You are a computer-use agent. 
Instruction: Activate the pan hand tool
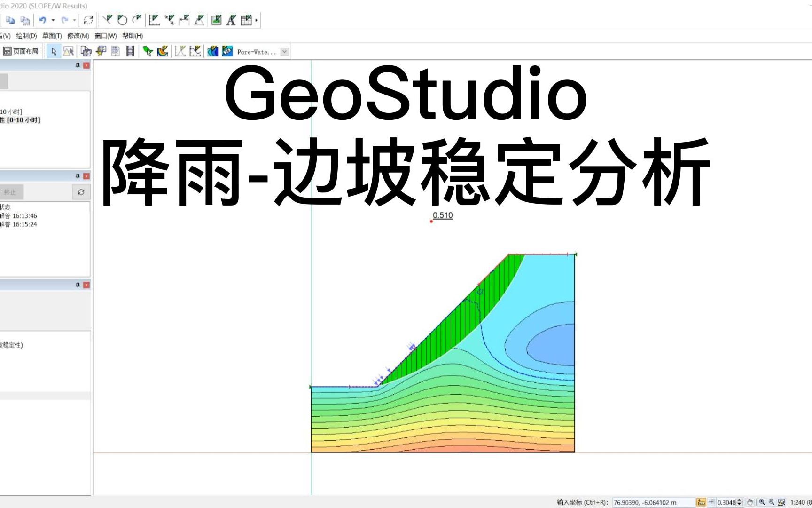(750, 501)
